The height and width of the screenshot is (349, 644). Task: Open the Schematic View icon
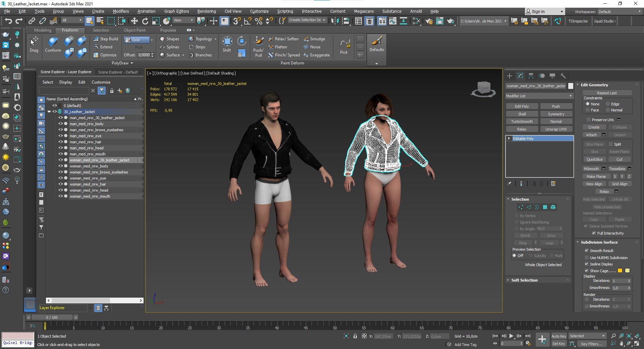404,21
